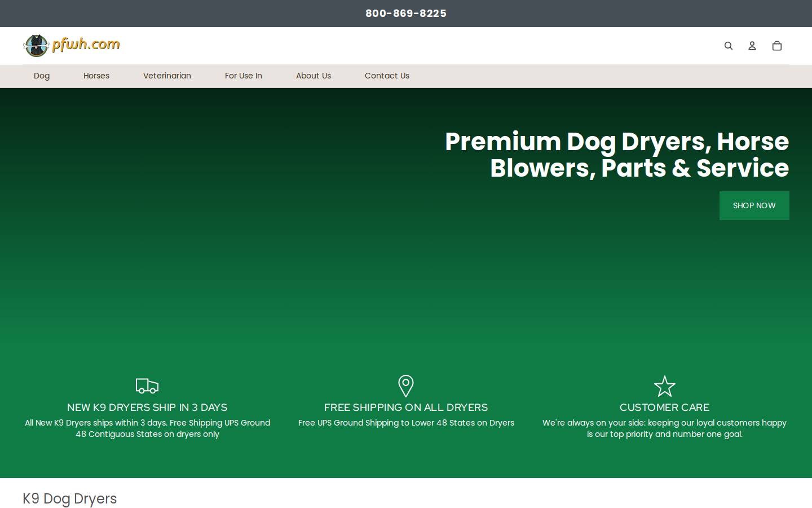Click text 'We're always on your side'
This screenshot has height=508, width=812.
click(x=594, y=423)
